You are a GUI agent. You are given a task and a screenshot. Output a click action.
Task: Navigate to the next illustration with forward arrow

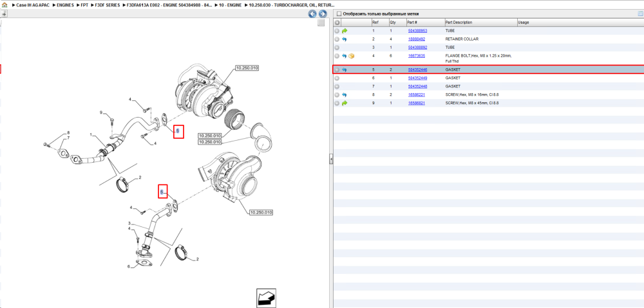(323, 14)
